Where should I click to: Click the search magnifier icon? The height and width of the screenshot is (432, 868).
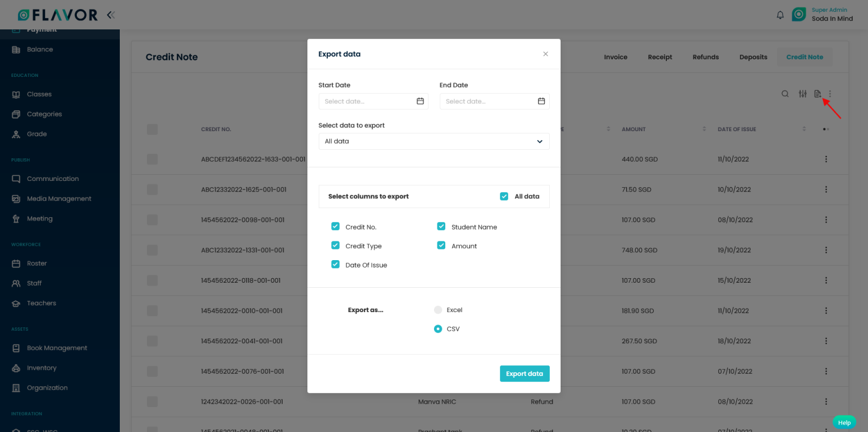(785, 94)
